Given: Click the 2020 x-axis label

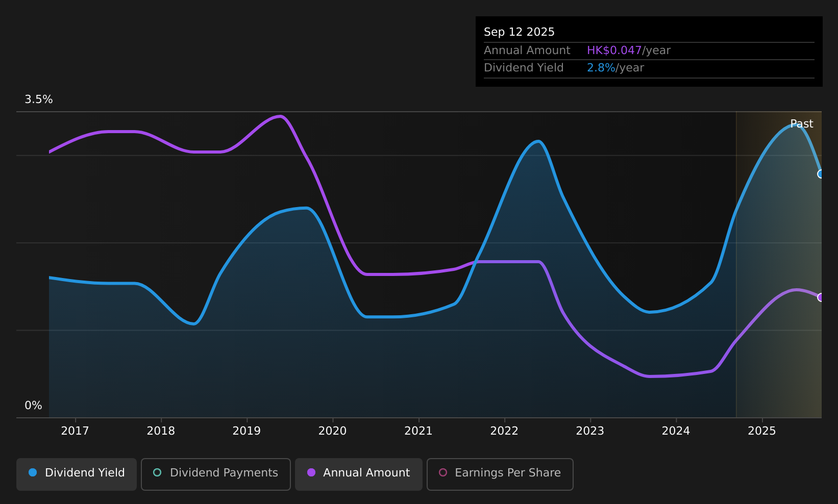Looking at the screenshot, I should pyautogui.click(x=333, y=431).
